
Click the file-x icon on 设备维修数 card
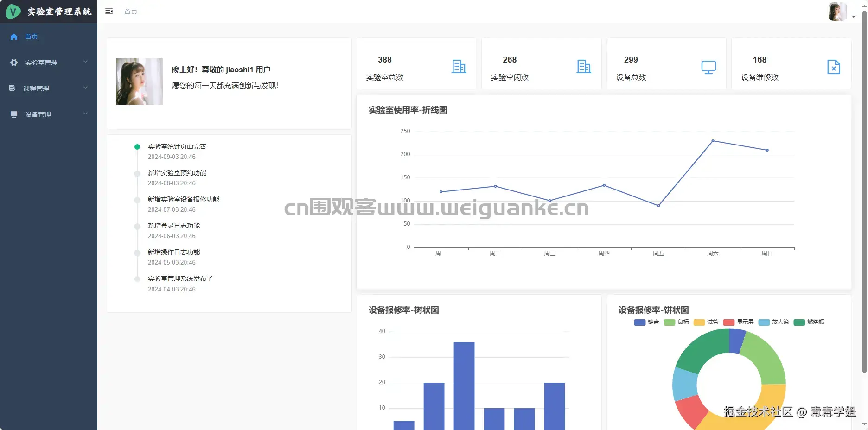pyautogui.click(x=834, y=67)
